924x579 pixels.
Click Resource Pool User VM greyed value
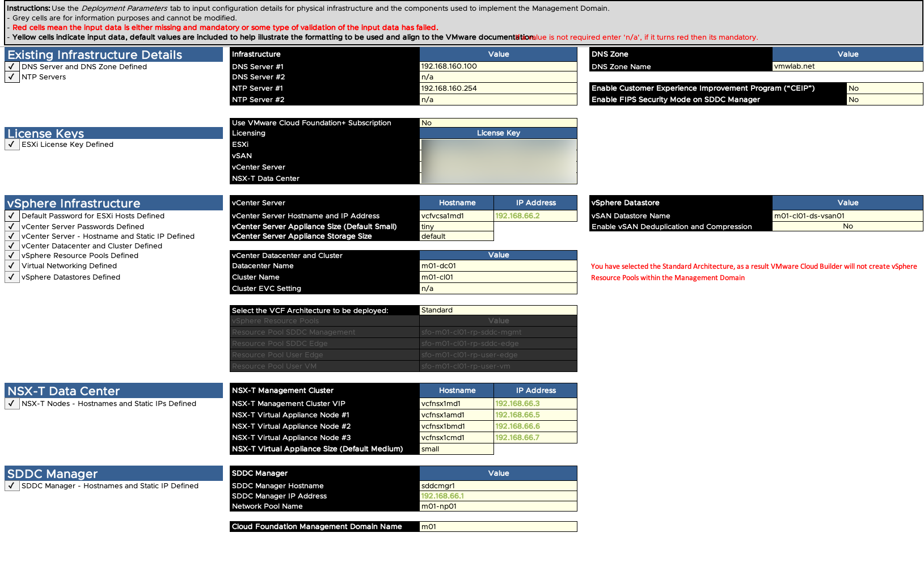coord(498,366)
